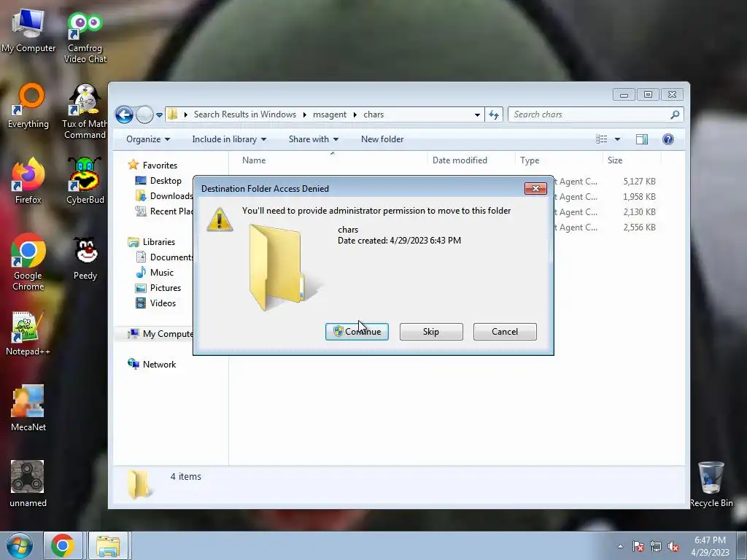
Task: Select My Computer in navigation pane
Action: (x=160, y=334)
